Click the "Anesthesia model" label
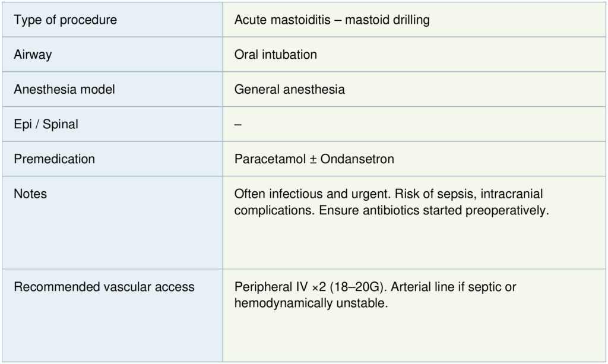This screenshot has width=608, height=364. coord(64,90)
